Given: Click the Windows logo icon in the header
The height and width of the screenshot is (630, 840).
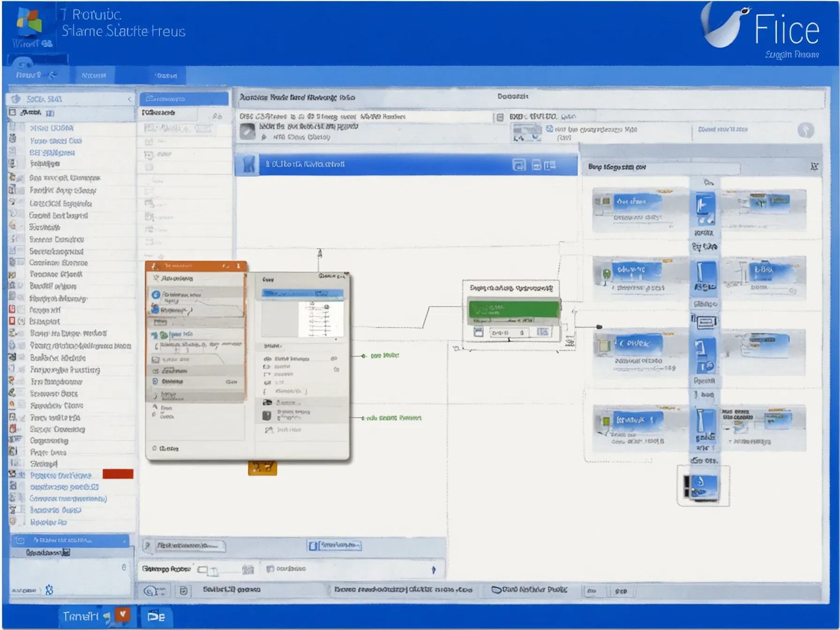Looking at the screenshot, I should tap(29, 22).
